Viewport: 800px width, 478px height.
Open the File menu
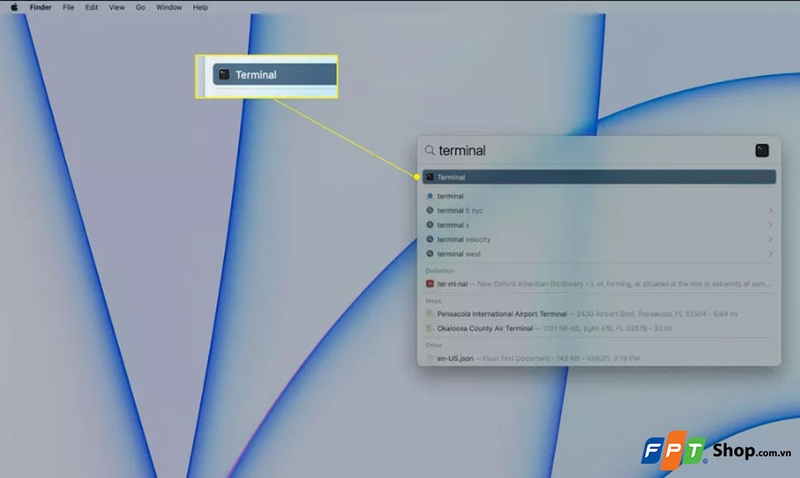(68, 7)
